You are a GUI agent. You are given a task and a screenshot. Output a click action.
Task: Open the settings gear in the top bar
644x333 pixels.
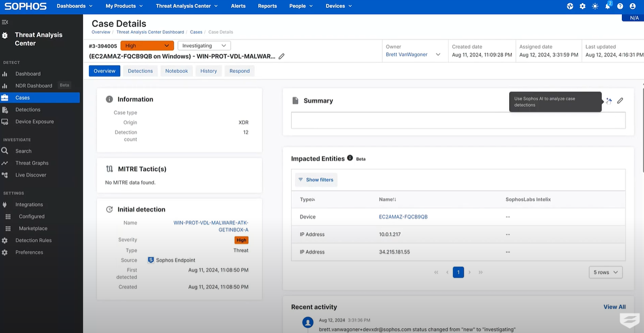[582, 6]
